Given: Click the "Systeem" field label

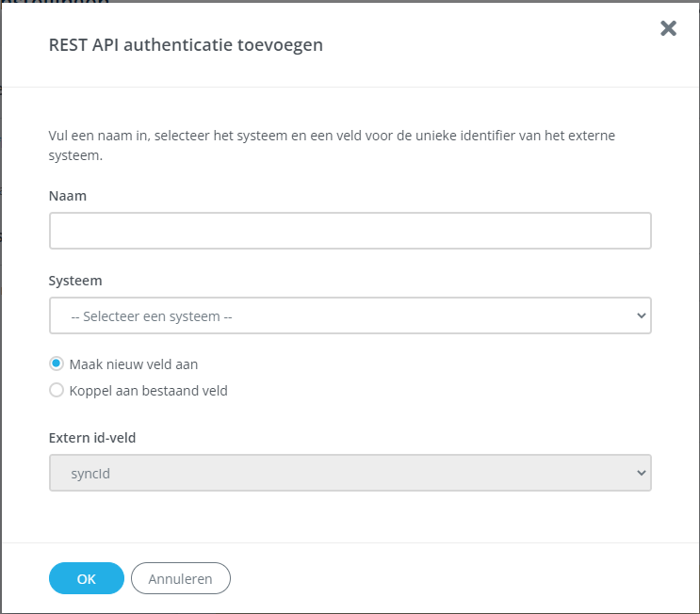Looking at the screenshot, I should pos(75,281).
